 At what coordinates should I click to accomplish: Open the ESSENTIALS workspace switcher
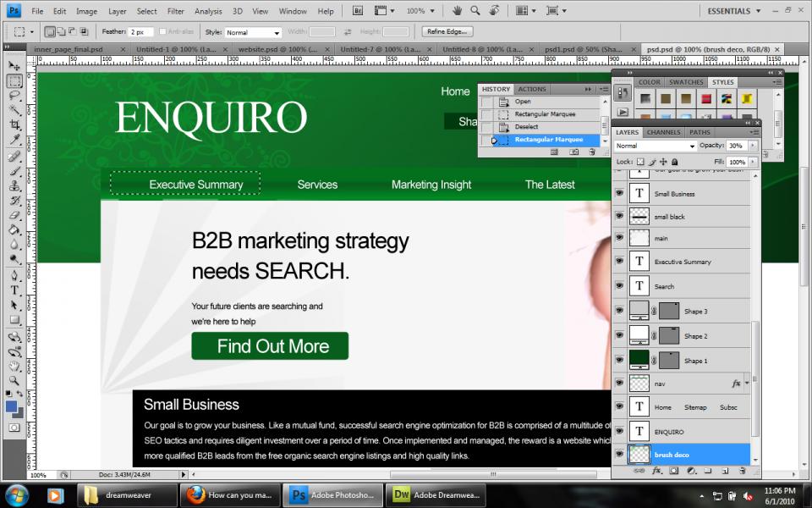(734, 11)
